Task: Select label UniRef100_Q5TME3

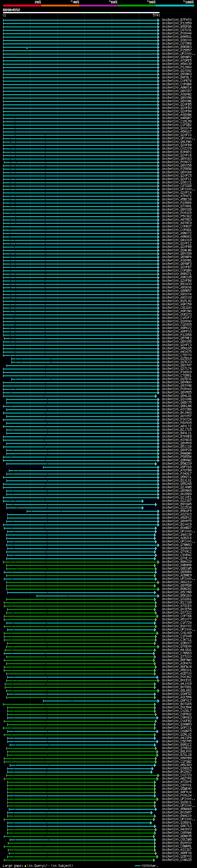Action: point(177,338)
